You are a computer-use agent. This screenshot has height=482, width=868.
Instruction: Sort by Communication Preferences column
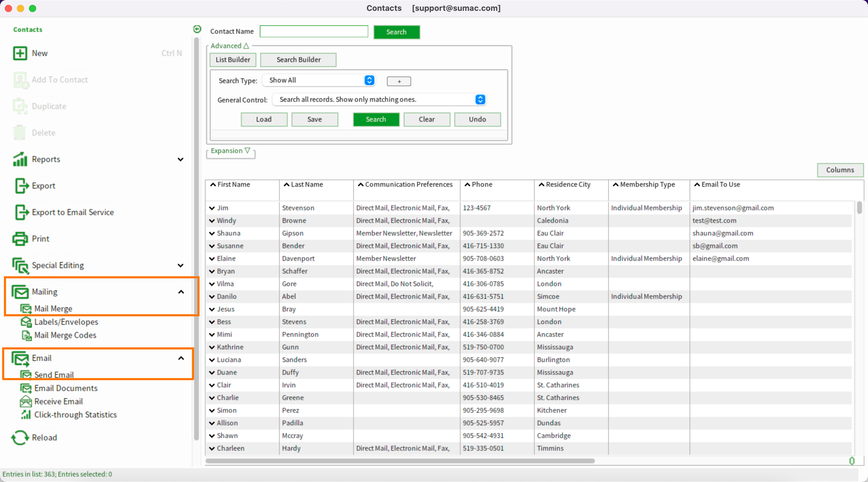(405, 185)
